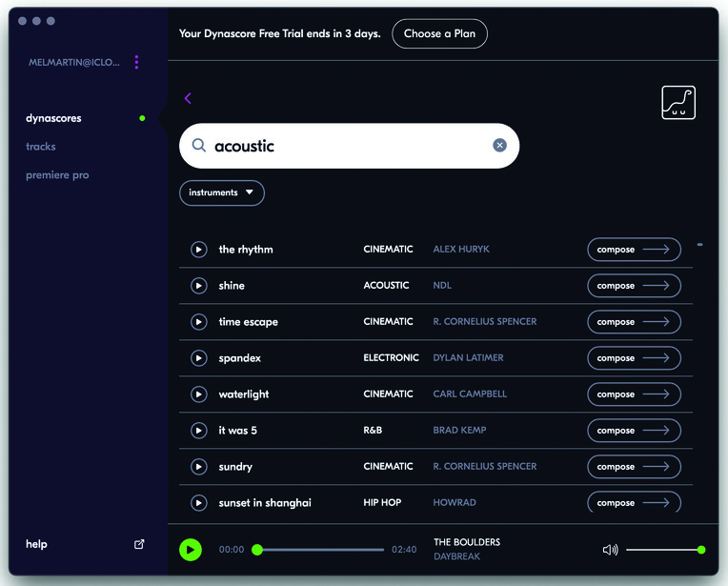Click artist name HOWRAD

(x=455, y=503)
